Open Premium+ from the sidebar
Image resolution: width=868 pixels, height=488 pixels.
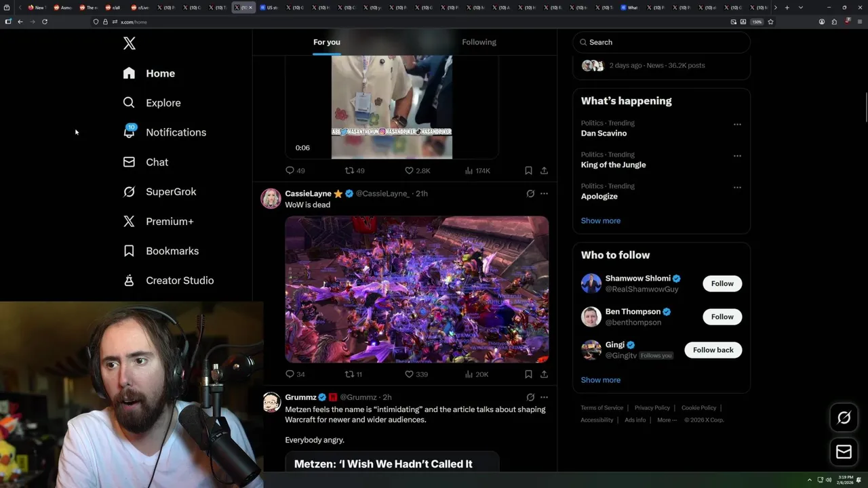[x=159, y=221]
